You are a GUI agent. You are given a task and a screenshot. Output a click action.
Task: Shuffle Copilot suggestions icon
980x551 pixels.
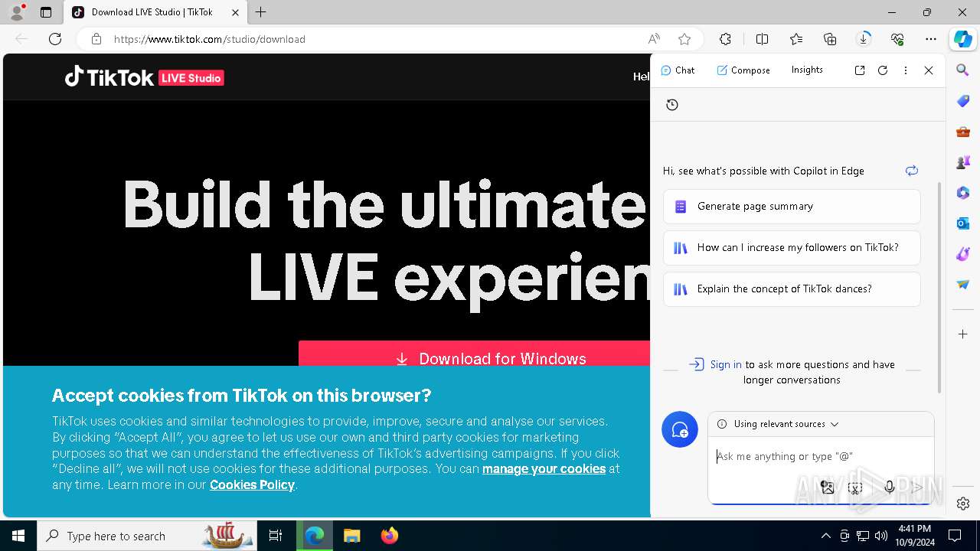[x=912, y=171]
